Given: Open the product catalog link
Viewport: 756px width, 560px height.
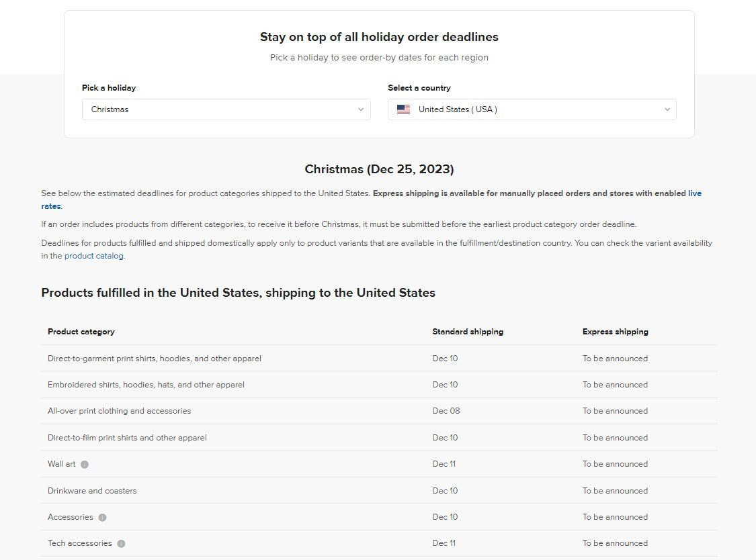Looking at the screenshot, I should 93,256.
